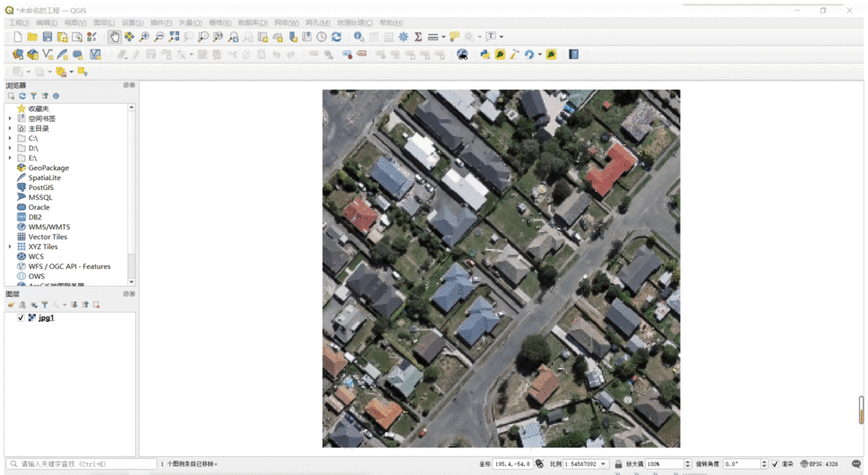Toggle extents display next to coordinates
Screen dimensions: 868x475
pyautogui.click(x=540, y=464)
